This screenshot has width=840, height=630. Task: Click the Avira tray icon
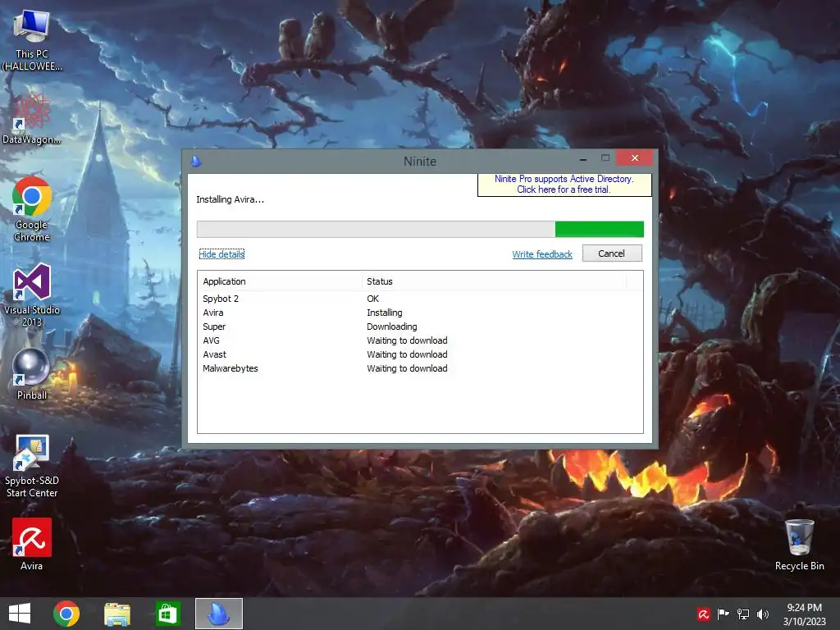tap(703, 614)
